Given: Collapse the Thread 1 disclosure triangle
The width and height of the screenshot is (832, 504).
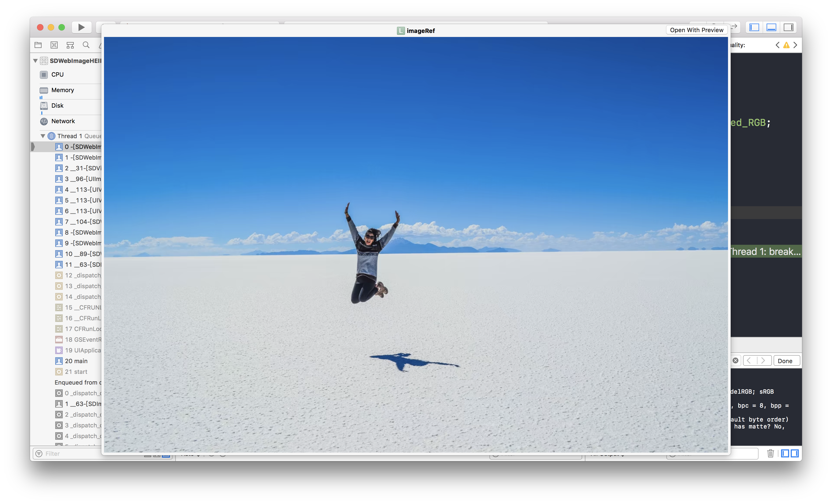Looking at the screenshot, I should point(43,136).
